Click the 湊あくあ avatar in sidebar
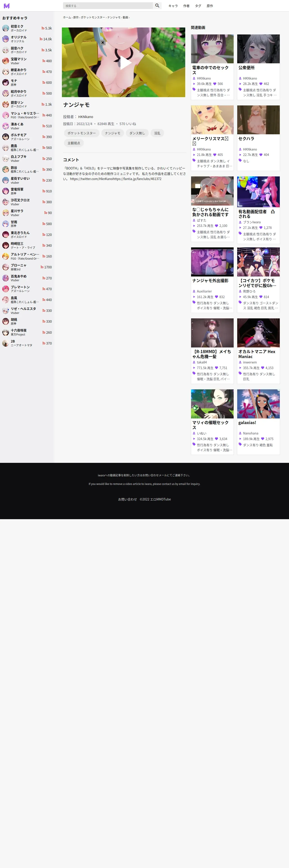The height and width of the screenshot is (868, 289). point(6,126)
